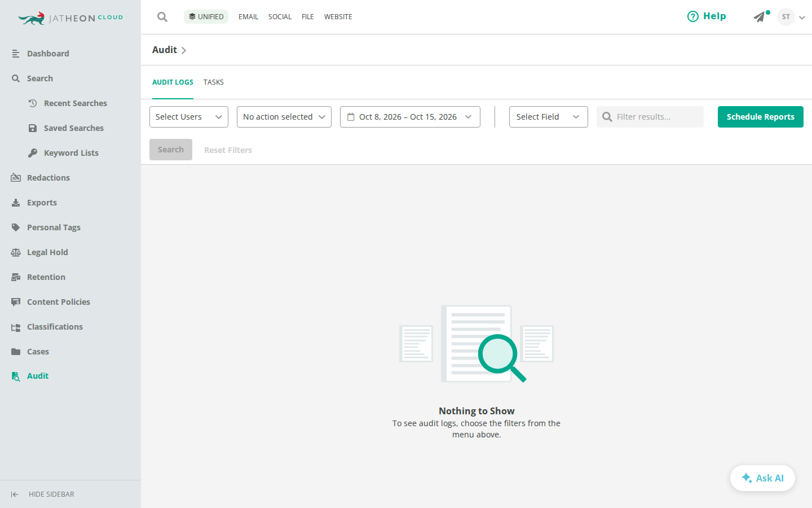The height and width of the screenshot is (508, 812).
Task: Expand the ST user account menu
Action: pos(802,17)
